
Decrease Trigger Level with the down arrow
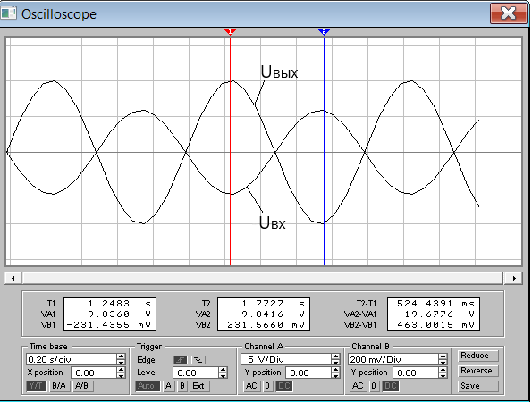point(223,375)
